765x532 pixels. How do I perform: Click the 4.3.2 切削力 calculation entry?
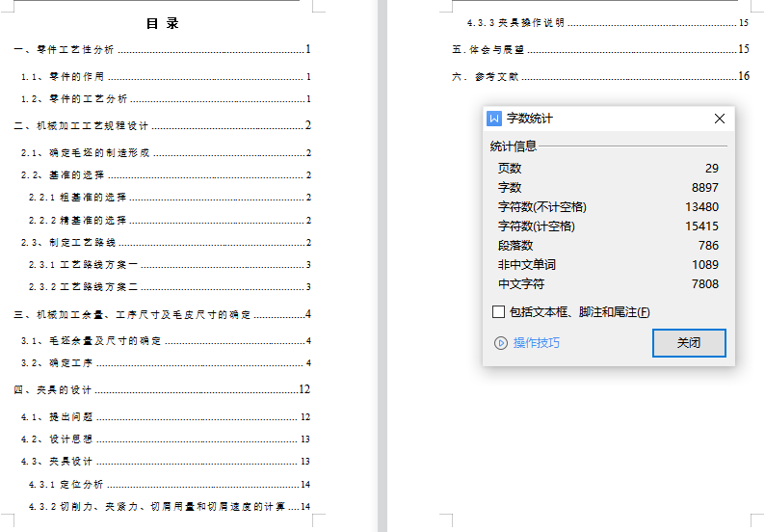(157, 507)
